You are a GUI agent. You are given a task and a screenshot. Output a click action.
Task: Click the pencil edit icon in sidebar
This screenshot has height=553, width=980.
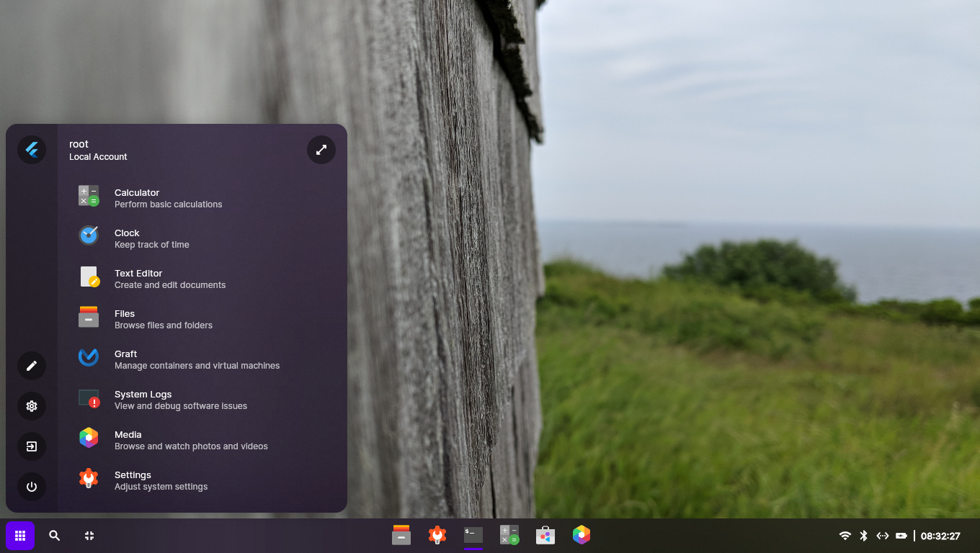(x=32, y=366)
